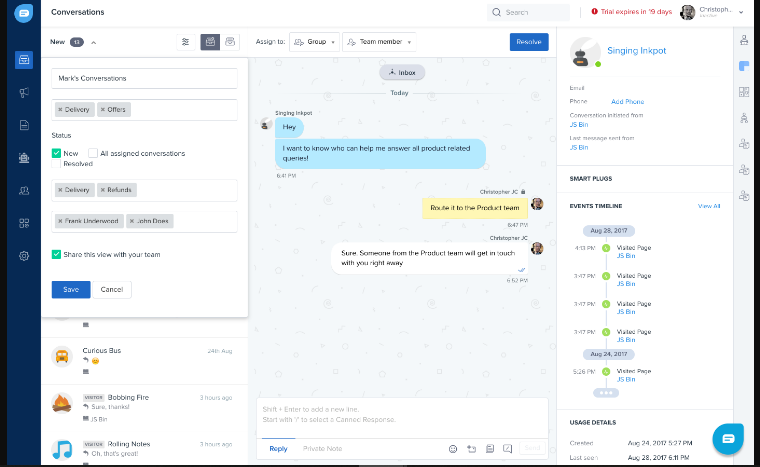Screen dimensions: 760x467
Task: Click the reply message text area
Action: [x=402, y=418]
